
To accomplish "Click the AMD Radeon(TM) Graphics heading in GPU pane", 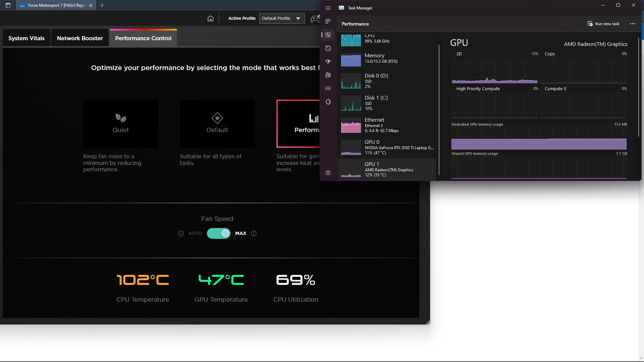I will (x=596, y=44).
